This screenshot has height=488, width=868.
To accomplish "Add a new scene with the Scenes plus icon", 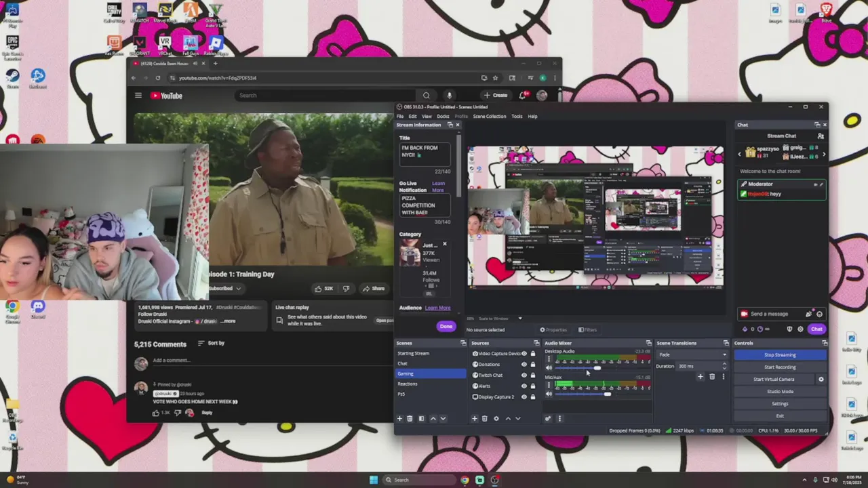I will coord(399,418).
